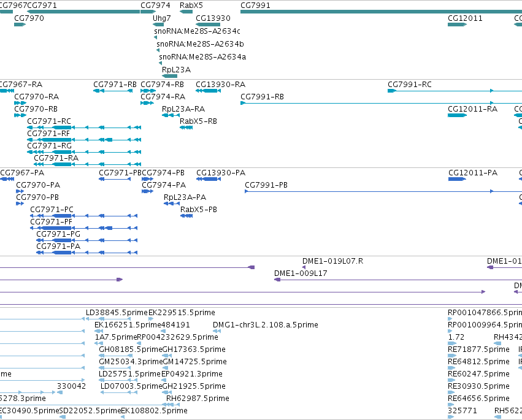
Task: Select transcript CG7971-RA label
Action: point(56,158)
